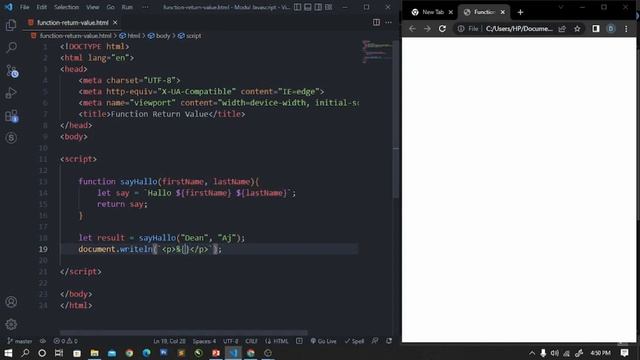The image size is (640, 360).
Task: Open the Chrome profile avatar
Action: tap(611, 29)
